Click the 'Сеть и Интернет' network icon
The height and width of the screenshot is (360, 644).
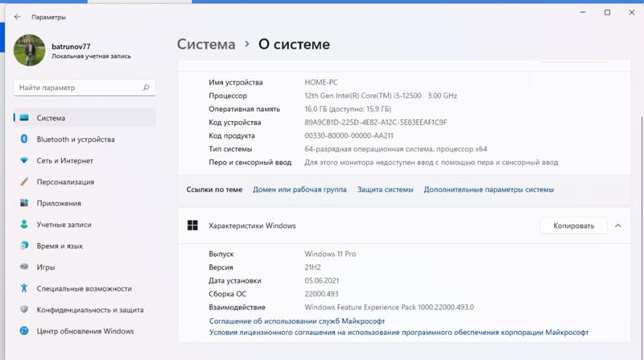click(24, 160)
